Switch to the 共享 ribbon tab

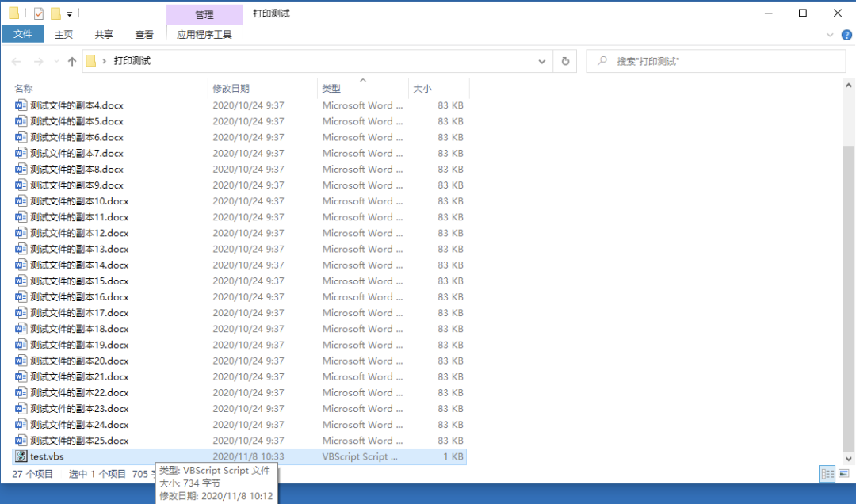104,34
